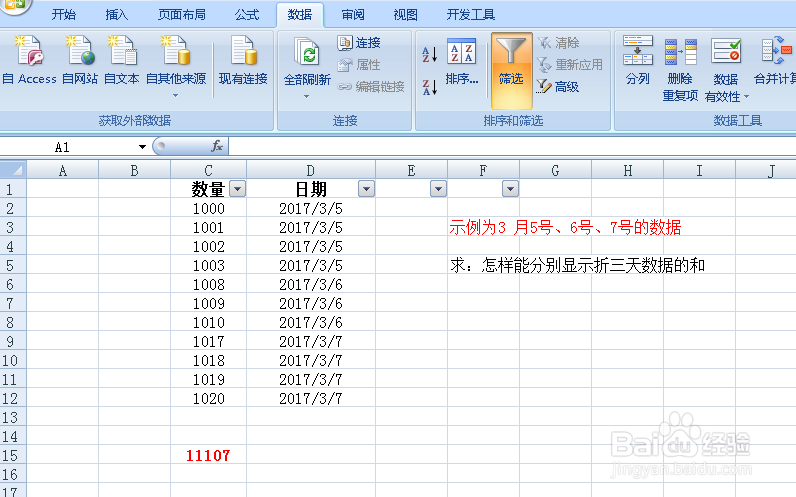
Task: Import data from Access
Action: point(29,60)
